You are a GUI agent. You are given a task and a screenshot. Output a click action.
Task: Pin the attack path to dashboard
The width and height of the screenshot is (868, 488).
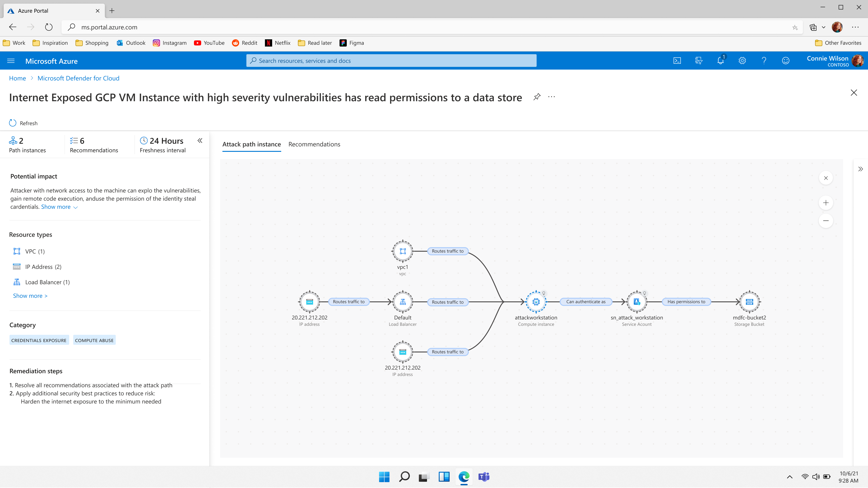coord(537,97)
